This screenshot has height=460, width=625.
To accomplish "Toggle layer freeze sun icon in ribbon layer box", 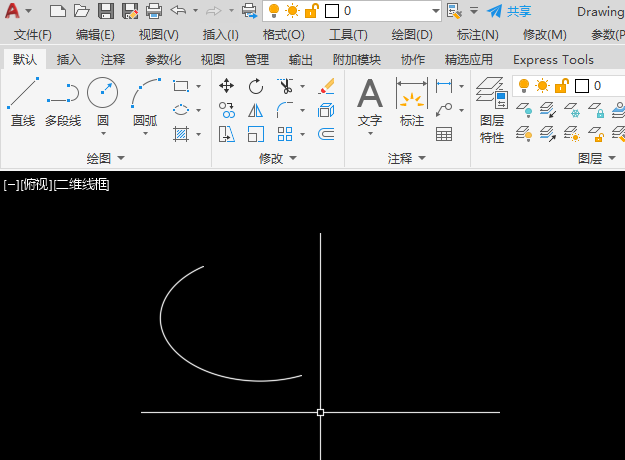I will pyautogui.click(x=542, y=86).
